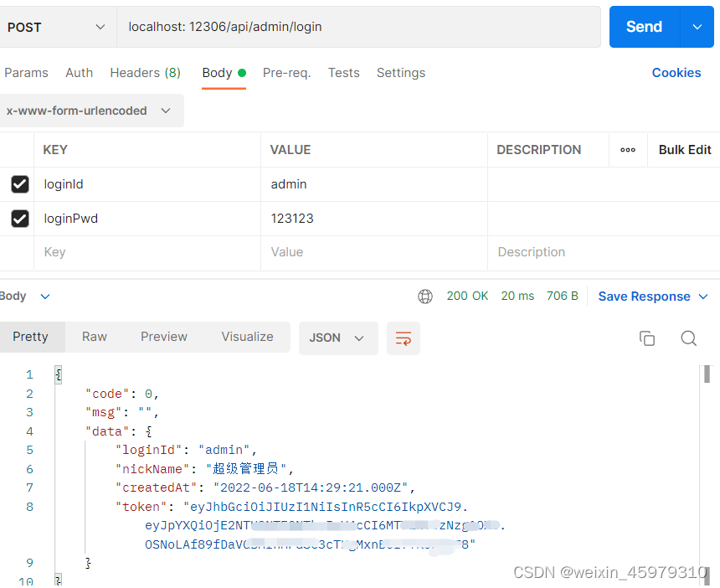Click the request URL field
This screenshot has height=588, width=720.
(x=358, y=27)
